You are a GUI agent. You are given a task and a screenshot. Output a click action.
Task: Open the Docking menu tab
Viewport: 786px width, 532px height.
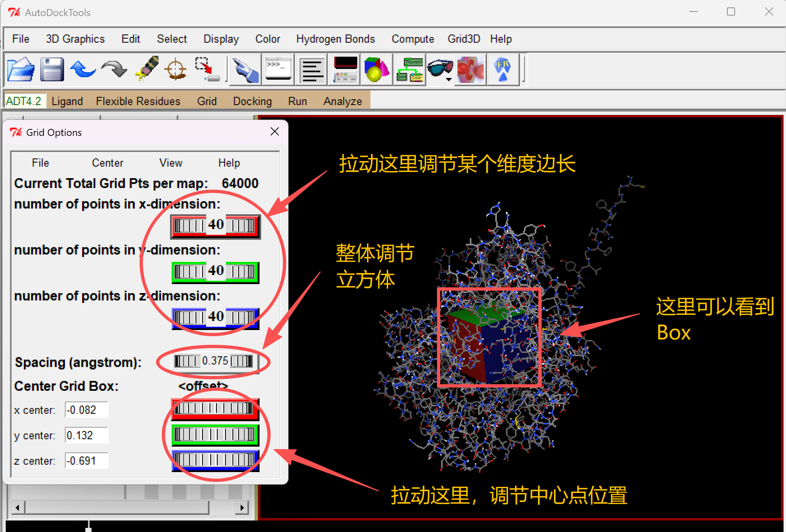click(x=252, y=101)
